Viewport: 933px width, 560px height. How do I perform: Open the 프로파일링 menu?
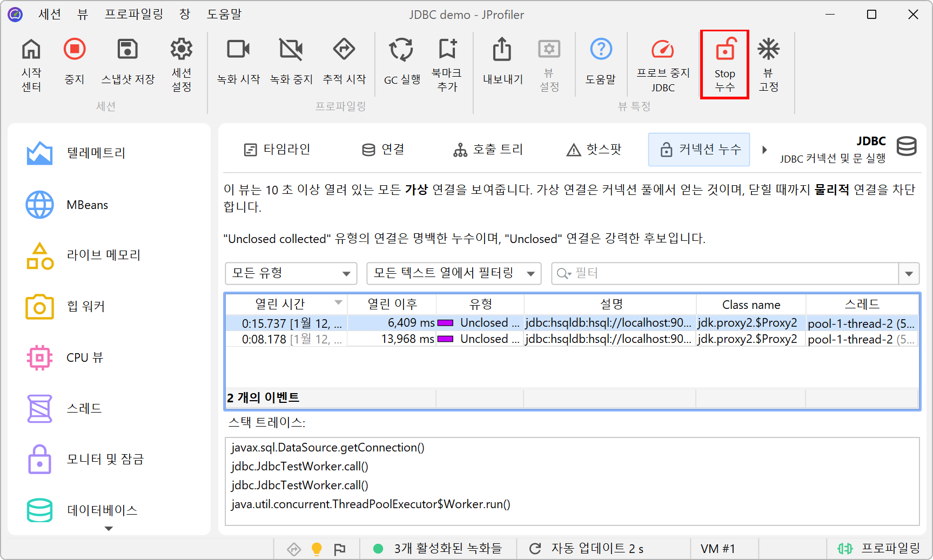(x=133, y=15)
